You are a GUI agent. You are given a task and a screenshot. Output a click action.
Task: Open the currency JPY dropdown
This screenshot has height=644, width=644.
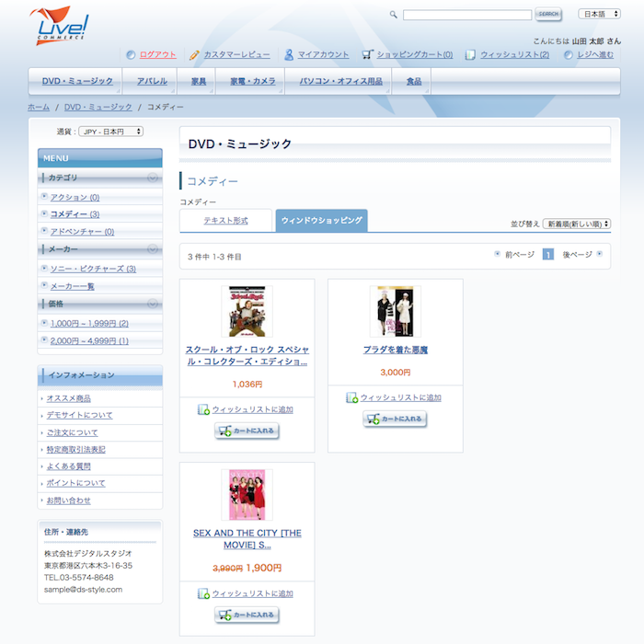pos(111,132)
